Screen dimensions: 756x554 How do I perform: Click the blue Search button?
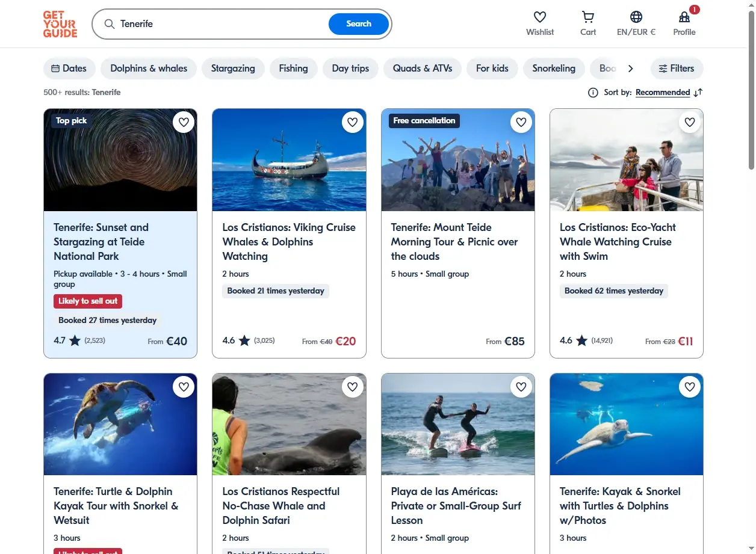[x=359, y=24]
